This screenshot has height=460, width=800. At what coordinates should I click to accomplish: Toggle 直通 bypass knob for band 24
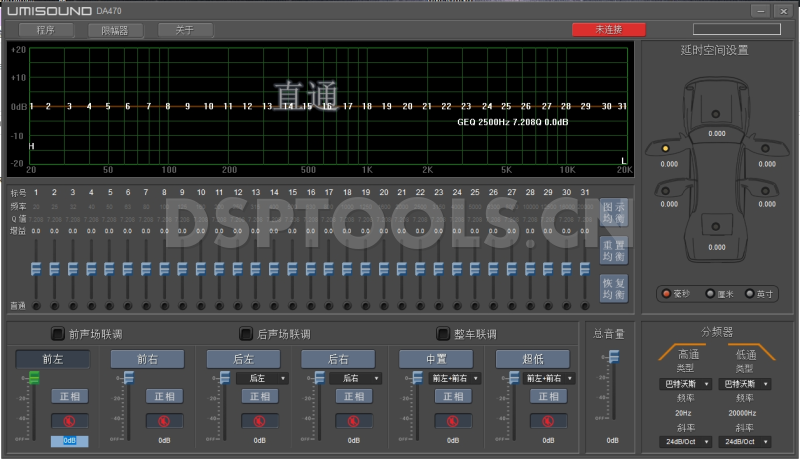[457, 306]
